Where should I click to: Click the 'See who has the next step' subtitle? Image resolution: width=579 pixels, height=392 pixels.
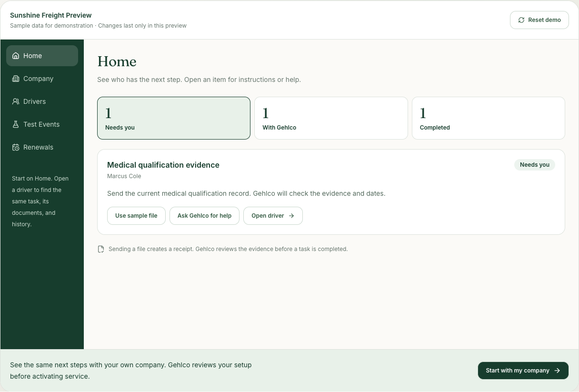[x=199, y=80]
